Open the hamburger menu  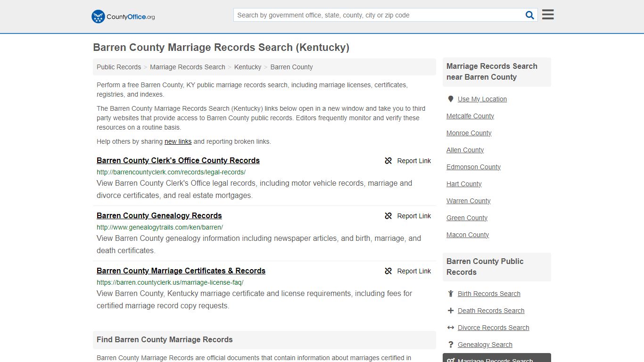click(x=548, y=15)
